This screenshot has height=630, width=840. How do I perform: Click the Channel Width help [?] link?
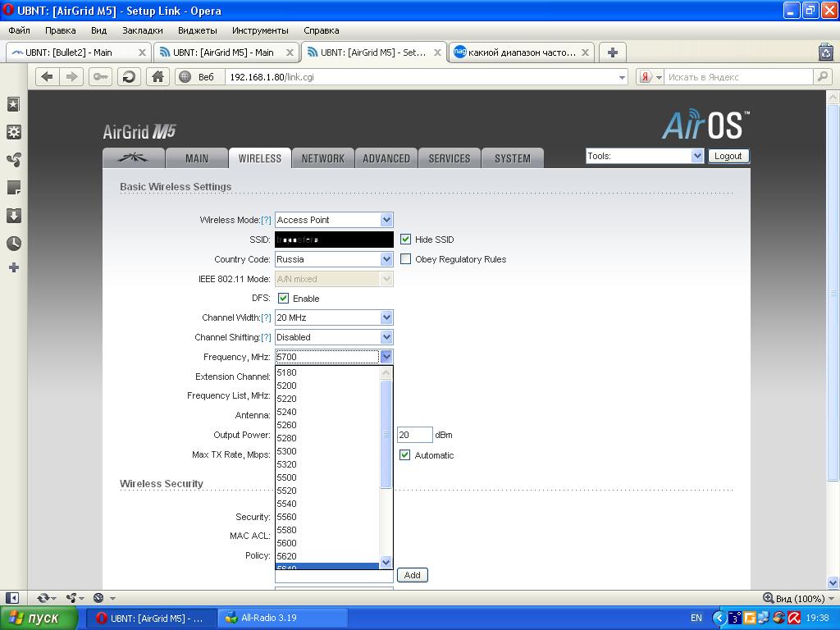tap(266, 317)
